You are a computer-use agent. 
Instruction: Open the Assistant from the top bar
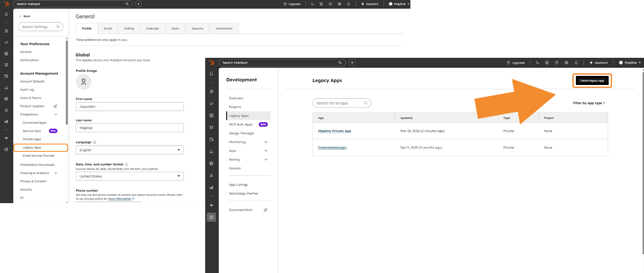click(x=598, y=63)
